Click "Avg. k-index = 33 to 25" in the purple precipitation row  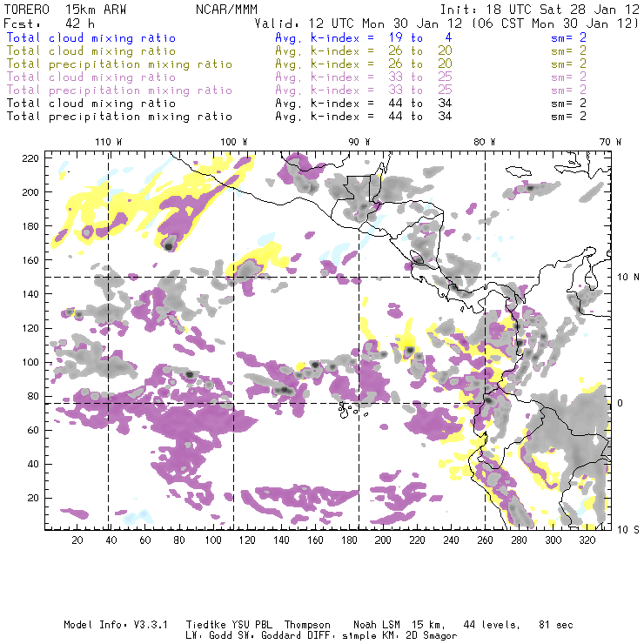click(364, 91)
